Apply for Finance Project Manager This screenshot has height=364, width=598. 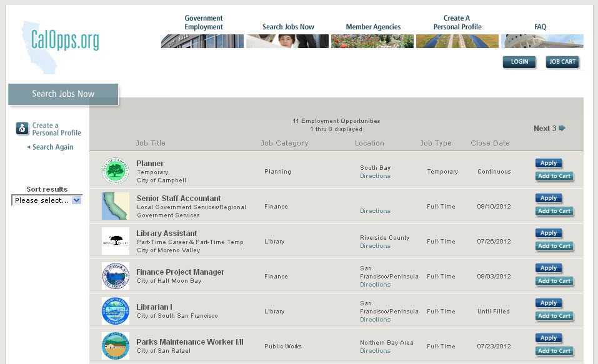[x=549, y=268]
